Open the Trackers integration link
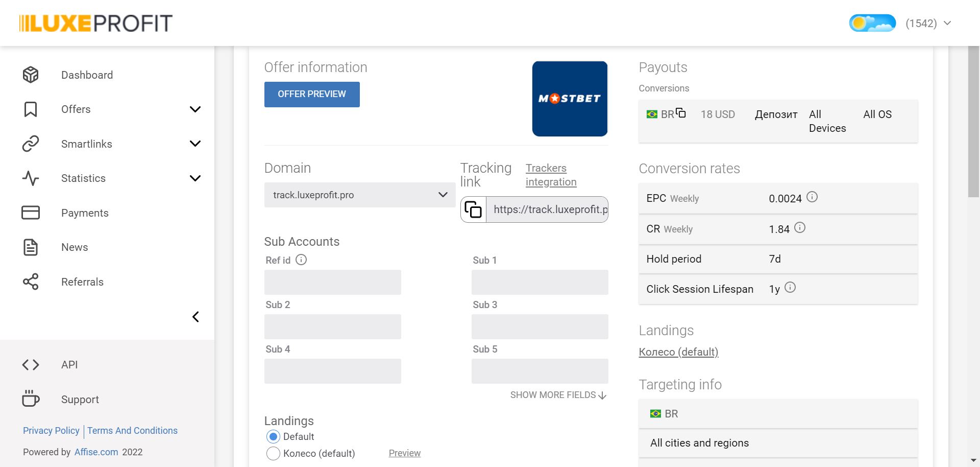Viewport: 980px width, 467px height. tap(551, 175)
